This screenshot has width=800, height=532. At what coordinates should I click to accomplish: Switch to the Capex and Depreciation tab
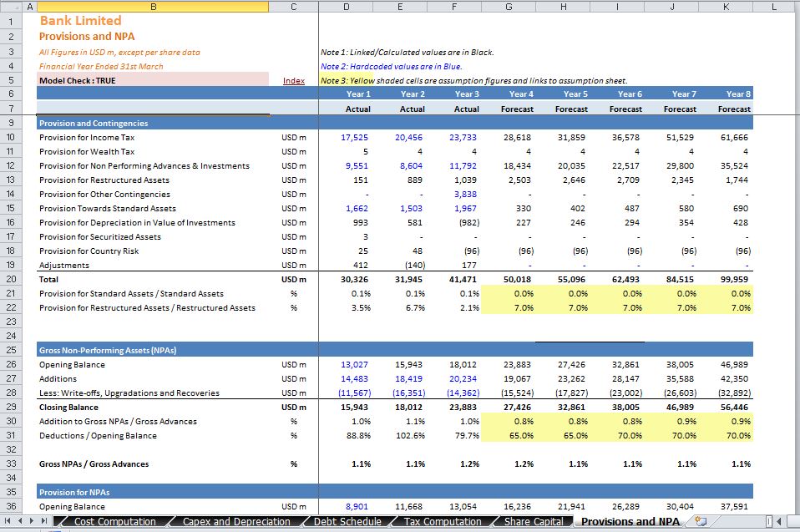click(236, 521)
